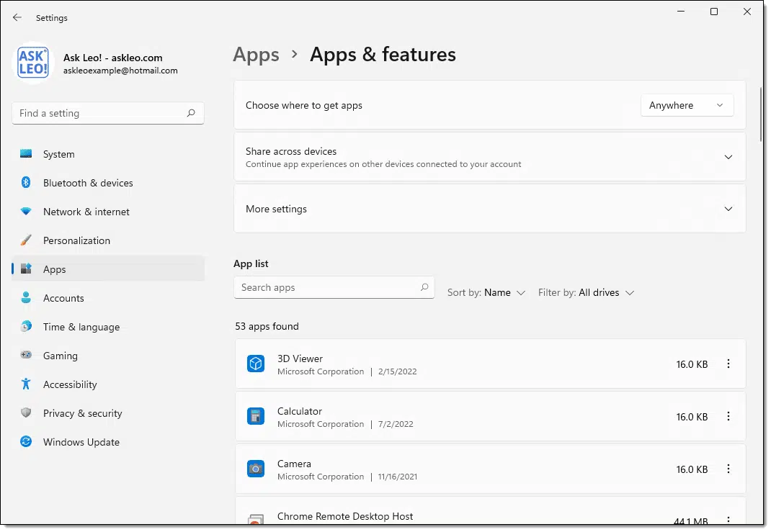This screenshot has width=771, height=532.
Task: Click the Personalization paintbrush icon
Action: [26, 240]
